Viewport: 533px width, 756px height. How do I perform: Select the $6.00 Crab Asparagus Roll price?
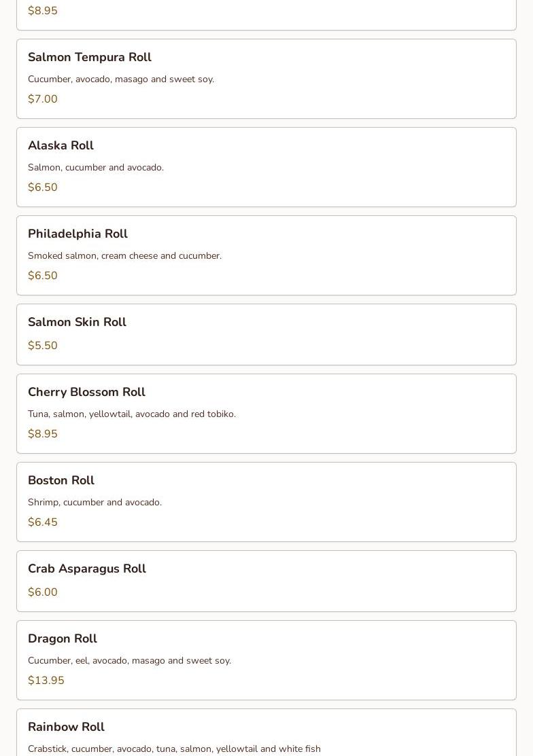[43, 592]
